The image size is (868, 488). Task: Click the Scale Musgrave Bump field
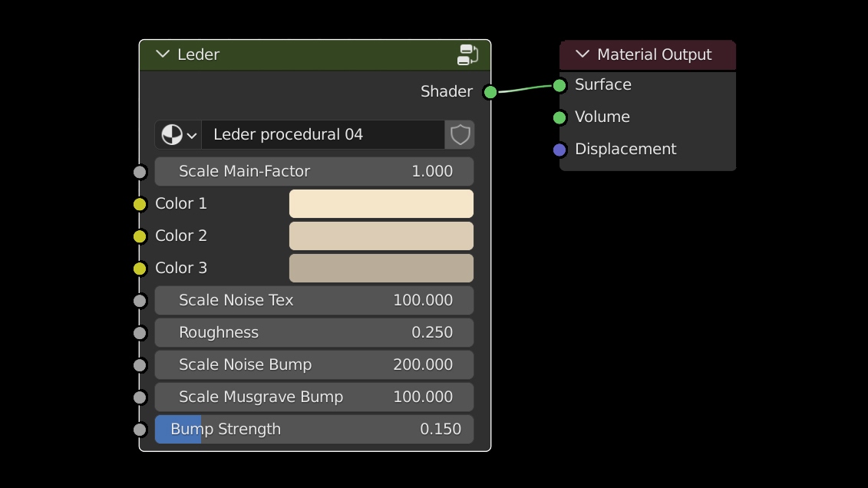314,397
